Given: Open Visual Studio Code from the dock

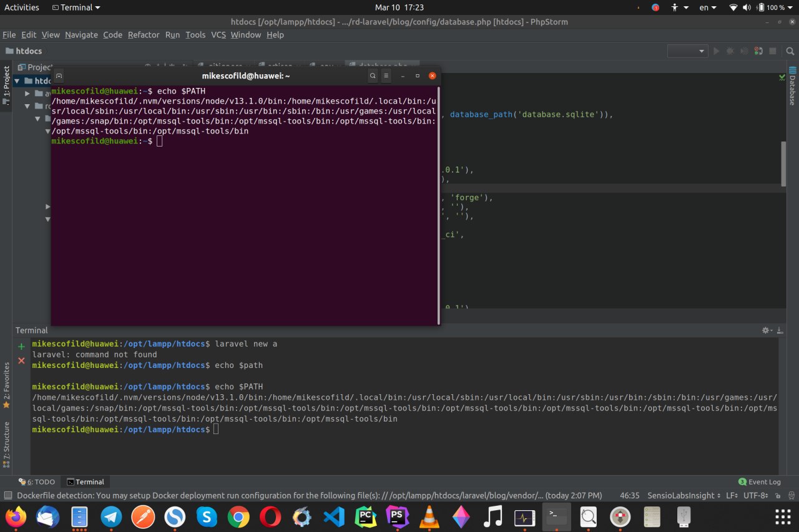Looking at the screenshot, I should coord(334,516).
